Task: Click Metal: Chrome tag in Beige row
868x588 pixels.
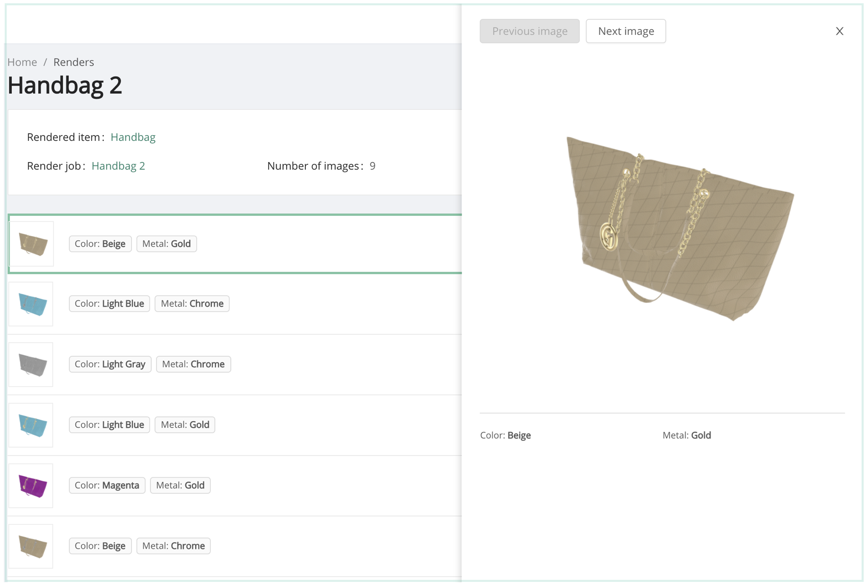Action: 173,546
